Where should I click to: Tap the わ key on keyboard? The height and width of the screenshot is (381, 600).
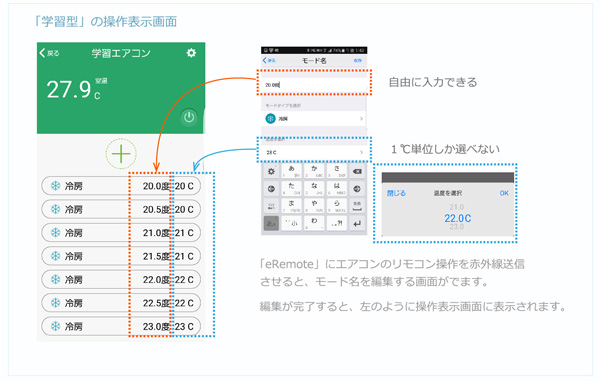pyautogui.click(x=314, y=223)
